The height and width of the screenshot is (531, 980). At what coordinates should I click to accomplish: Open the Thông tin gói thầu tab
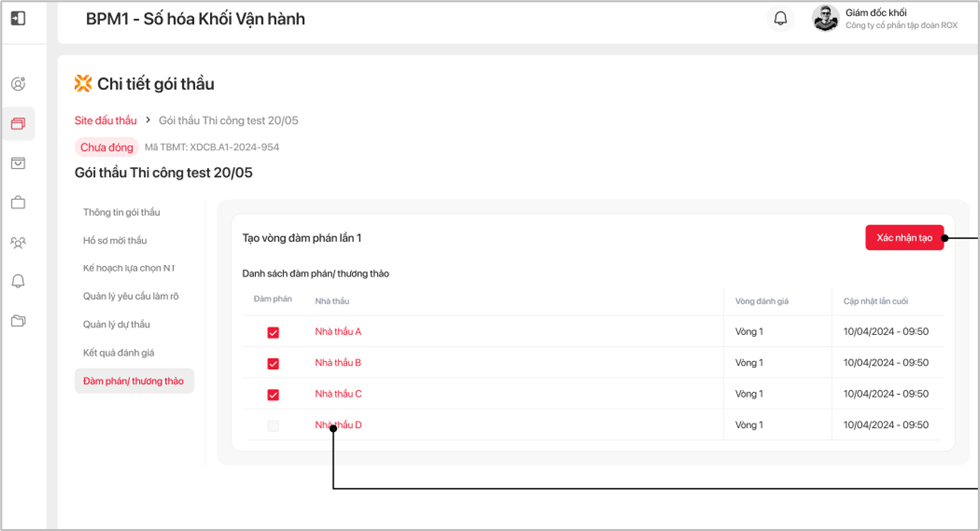tap(121, 212)
